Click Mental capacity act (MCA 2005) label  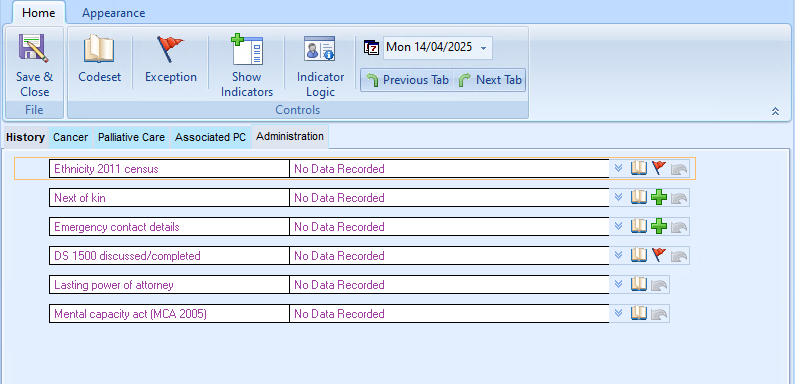click(169, 313)
